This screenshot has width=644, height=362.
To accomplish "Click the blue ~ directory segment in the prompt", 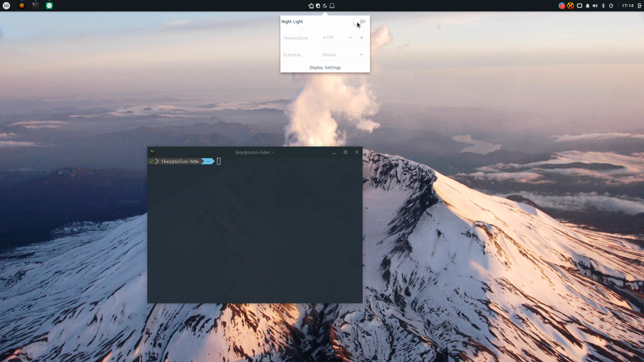I will 208,162.
